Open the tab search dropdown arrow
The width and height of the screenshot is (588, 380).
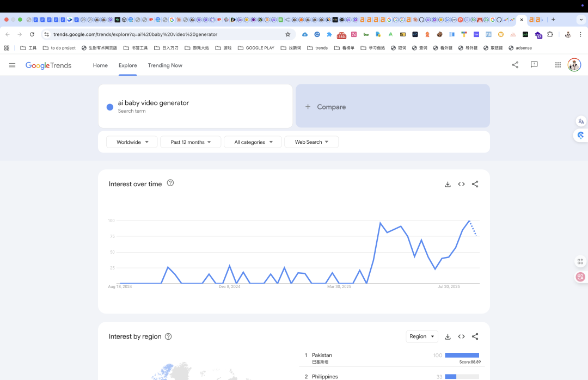click(581, 20)
